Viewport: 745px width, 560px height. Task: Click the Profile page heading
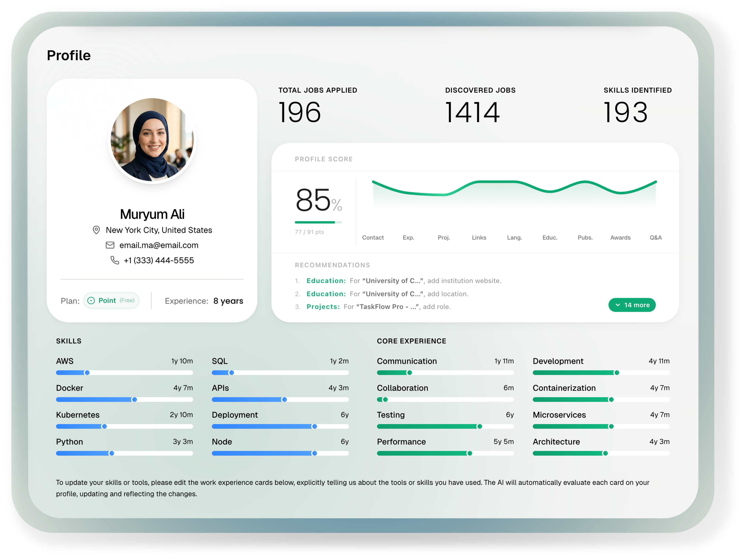69,56
